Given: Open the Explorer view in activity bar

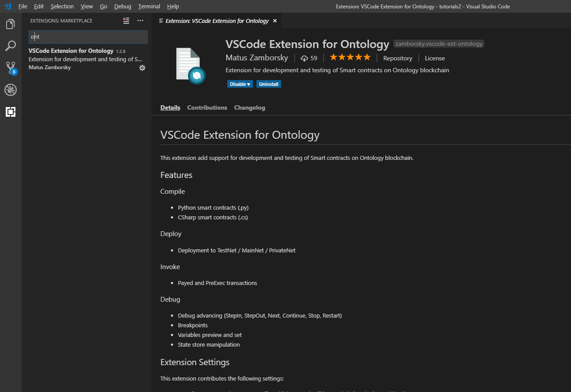Looking at the screenshot, I should [x=11, y=24].
